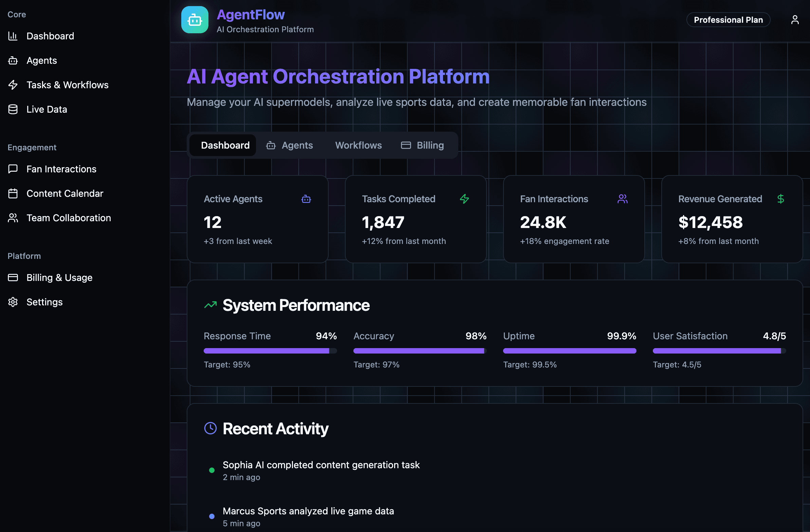Click the Live Data database icon
Screen dimensions: 810x532
point(13,109)
